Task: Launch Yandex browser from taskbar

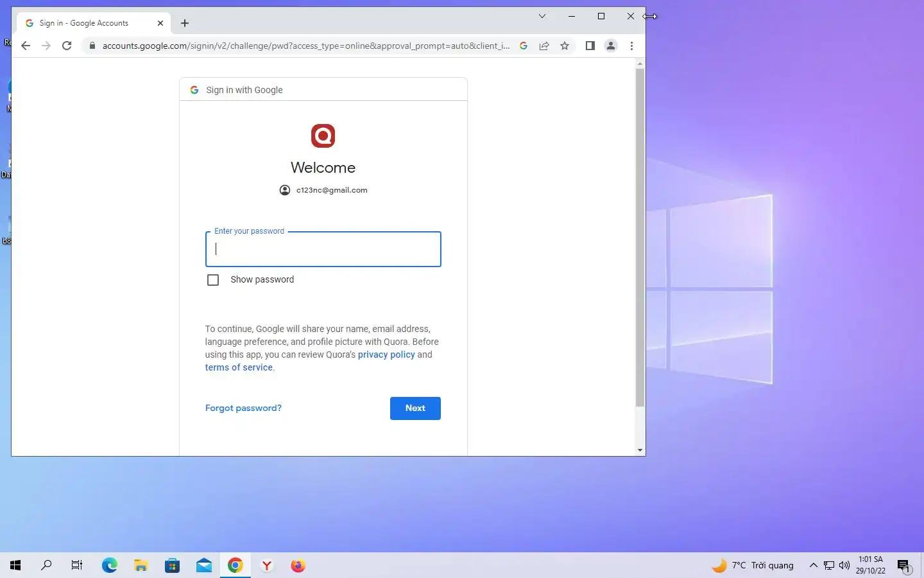Action: (267, 565)
